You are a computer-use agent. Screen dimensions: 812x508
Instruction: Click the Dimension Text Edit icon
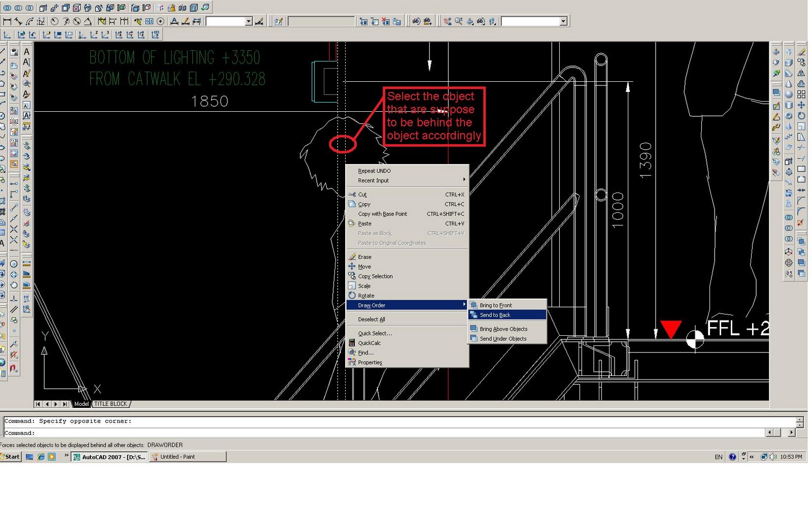tap(185, 21)
